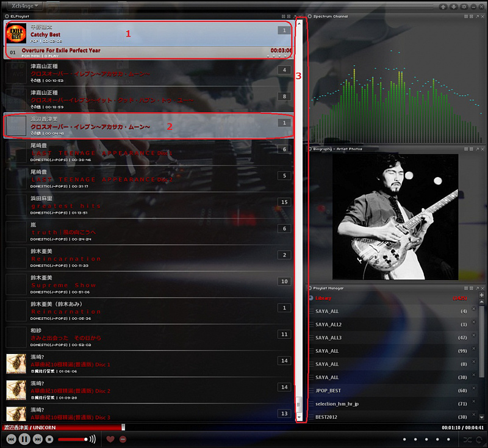
Task: Pop out the Spectrum Channel panel
Action: 477,16
